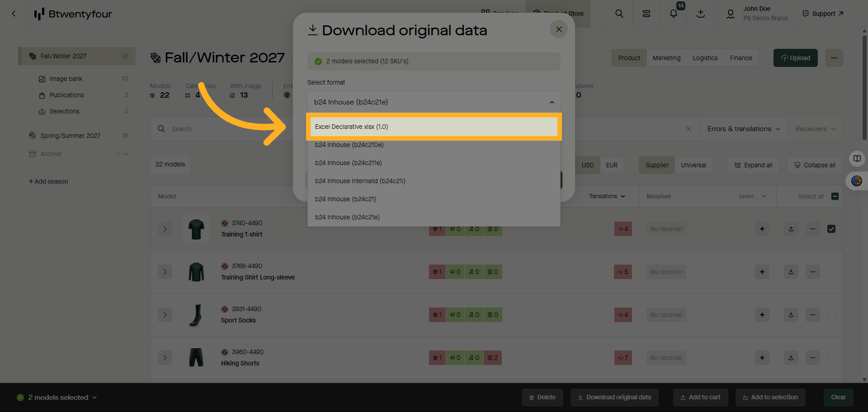Select EUR as the currency
The height and width of the screenshot is (412, 868).
pos(612,165)
